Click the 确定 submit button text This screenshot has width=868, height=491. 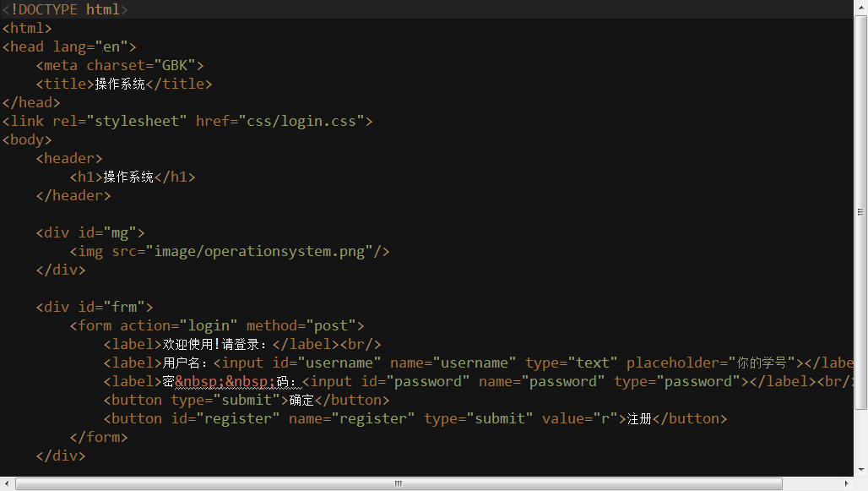[x=301, y=400]
